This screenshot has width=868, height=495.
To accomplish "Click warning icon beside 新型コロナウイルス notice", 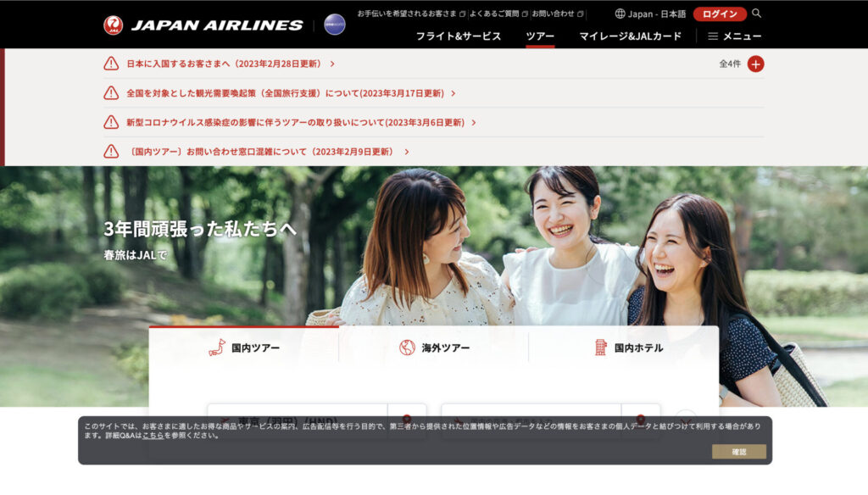I will point(111,122).
